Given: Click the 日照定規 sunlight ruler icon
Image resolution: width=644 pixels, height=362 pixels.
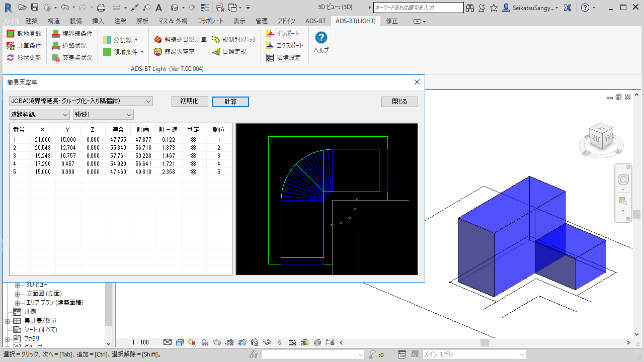Looking at the screenshot, I should coord(216,52).
